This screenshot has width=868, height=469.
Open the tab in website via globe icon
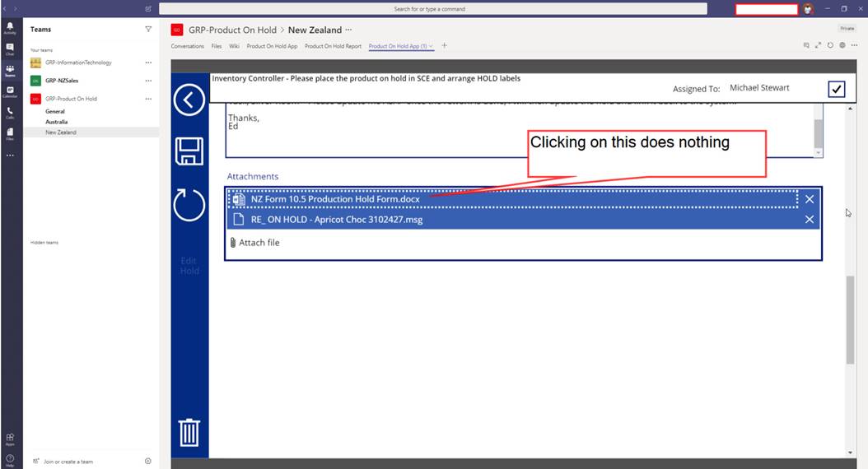coord(842,45)
